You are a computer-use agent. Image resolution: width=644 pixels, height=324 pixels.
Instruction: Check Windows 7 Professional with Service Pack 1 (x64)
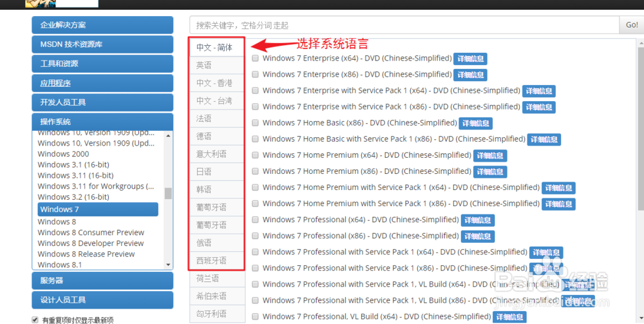(255, 252)
